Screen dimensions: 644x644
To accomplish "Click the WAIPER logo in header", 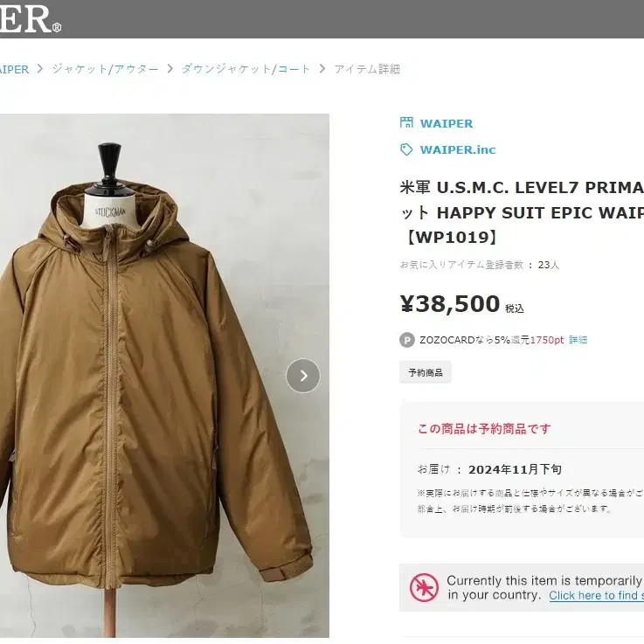I will (x=30, y=18).
